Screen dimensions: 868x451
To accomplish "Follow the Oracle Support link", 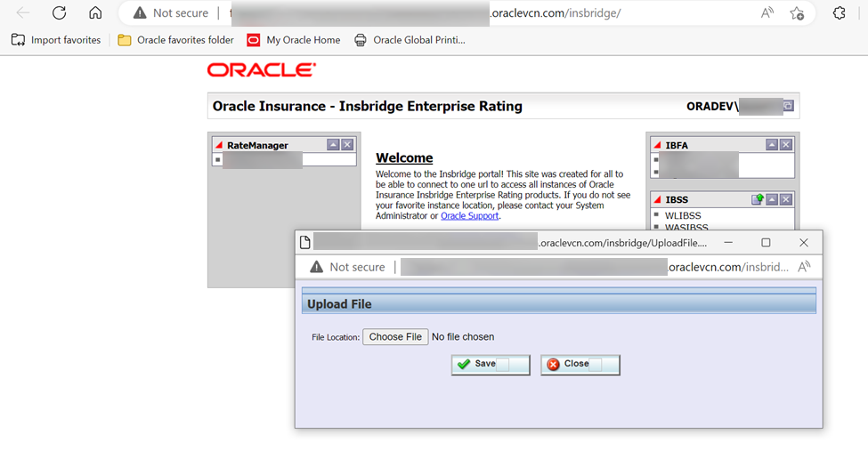I will [469, 216].
